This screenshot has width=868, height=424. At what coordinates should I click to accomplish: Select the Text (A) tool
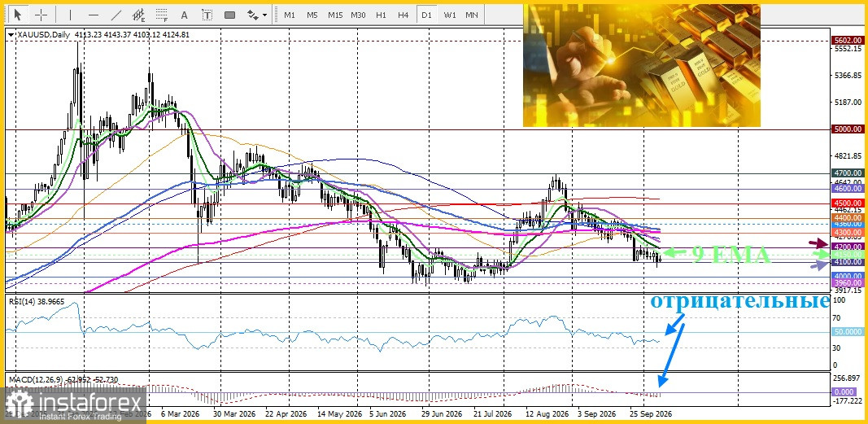tap(185, 15)
